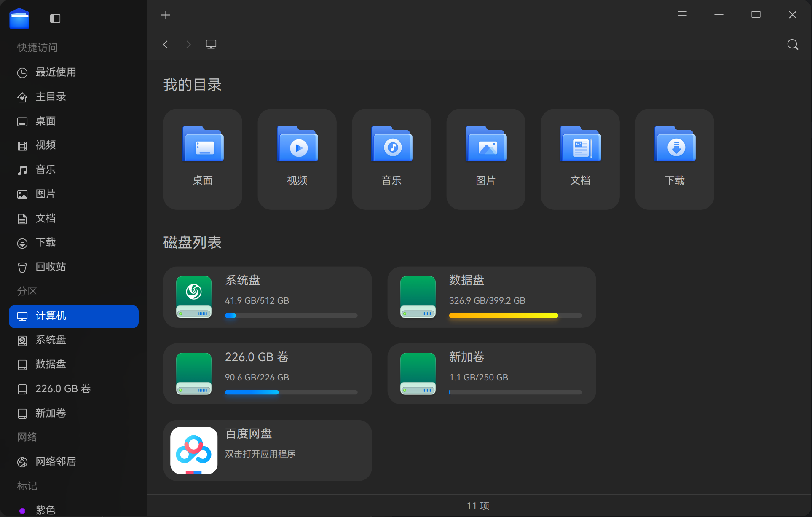Click the computer icon in address bar
Image resolution: width=812 pixels, height=517 pixels.
point(211,44)
